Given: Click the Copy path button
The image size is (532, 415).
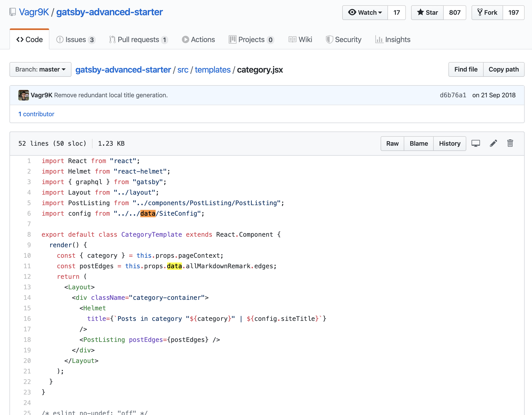Looking at the screenshot, I should [x=504, y=69].
